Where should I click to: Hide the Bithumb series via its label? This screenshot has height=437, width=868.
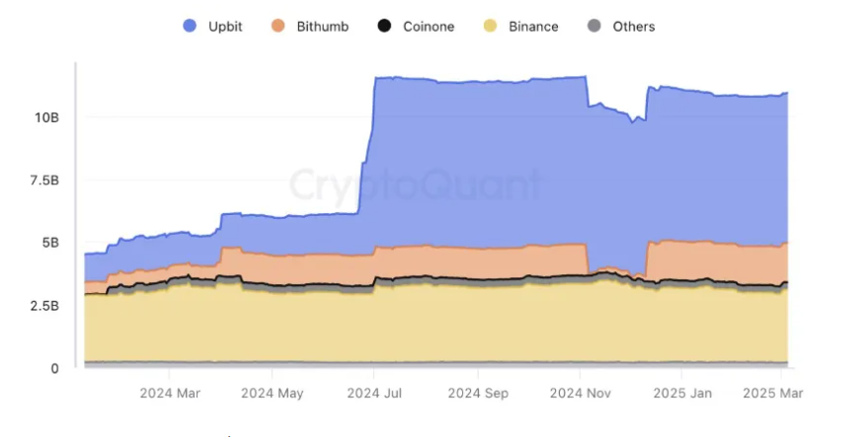[323, 27]
